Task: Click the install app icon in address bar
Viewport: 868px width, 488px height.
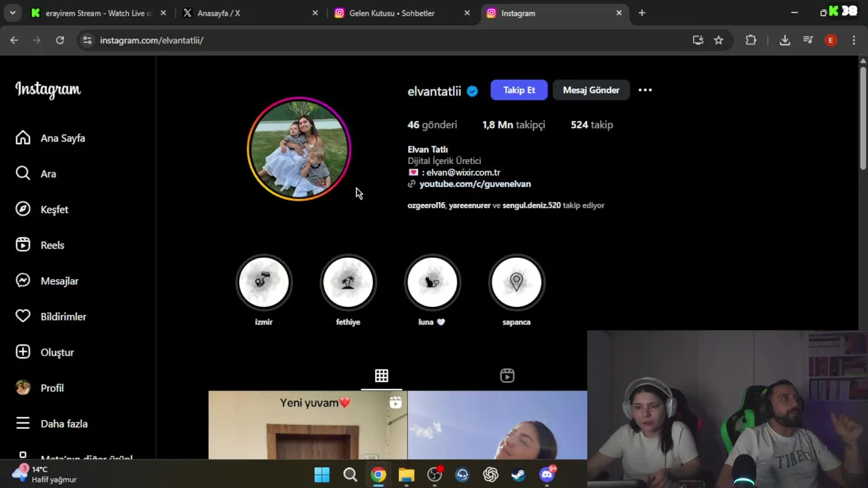Action: pos(698,40)
